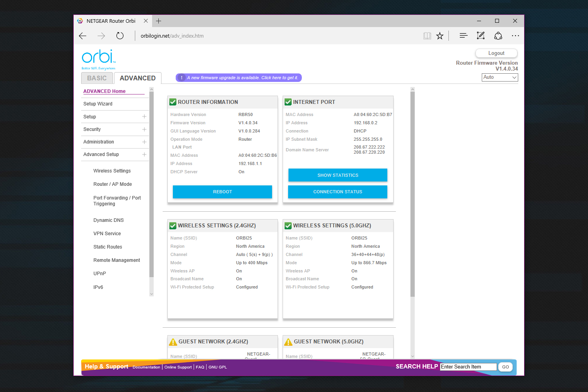
Task: Open IPv6 settings
Action: tap(98, 287)
